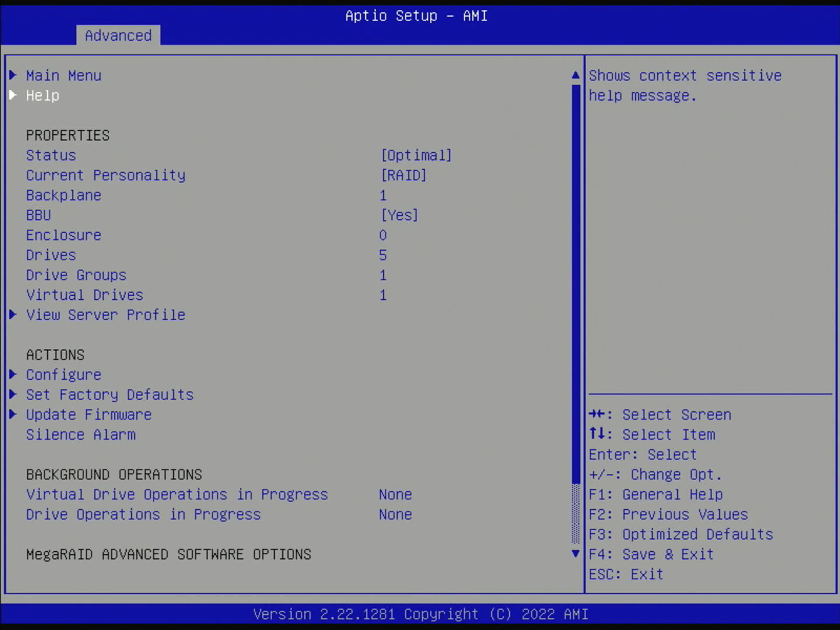The height and width of the screenshot is (630, 840).
Task: Open the Main Menu entry
Action: click(64, 76)
